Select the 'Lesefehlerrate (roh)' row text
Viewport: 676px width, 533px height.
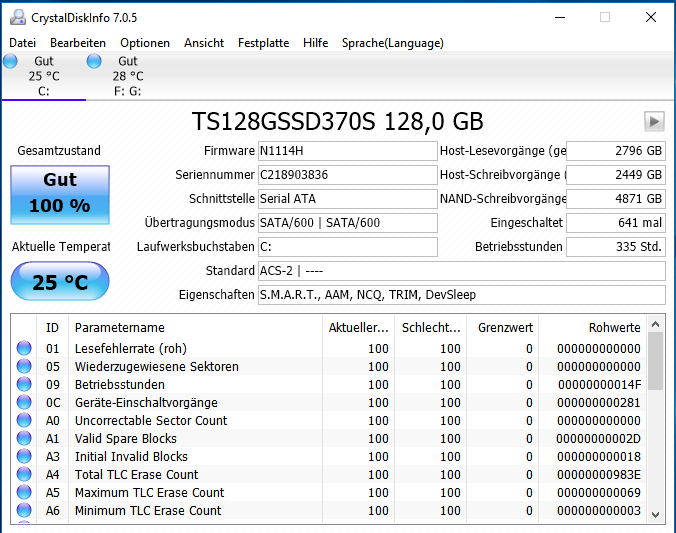click(x=131, y=348)
